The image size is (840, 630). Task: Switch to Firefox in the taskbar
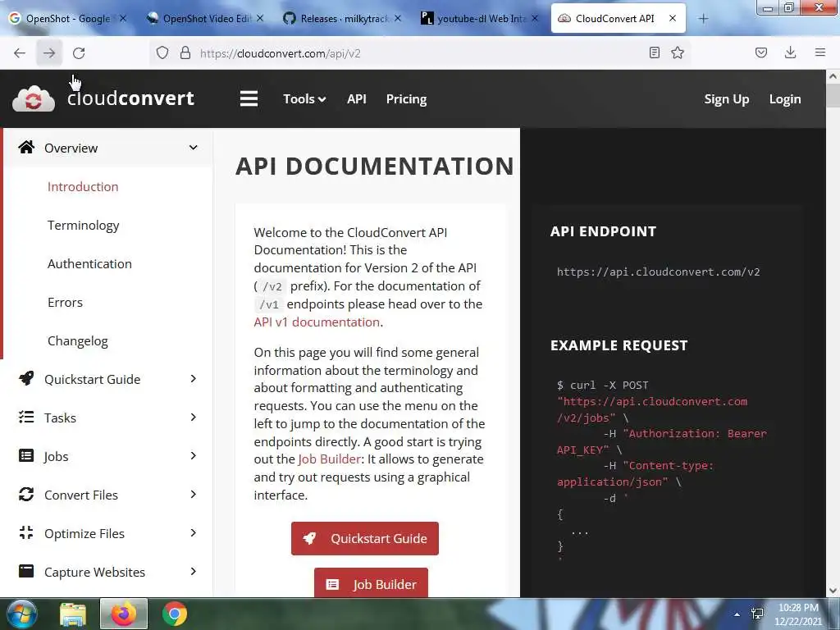point(124,614)
